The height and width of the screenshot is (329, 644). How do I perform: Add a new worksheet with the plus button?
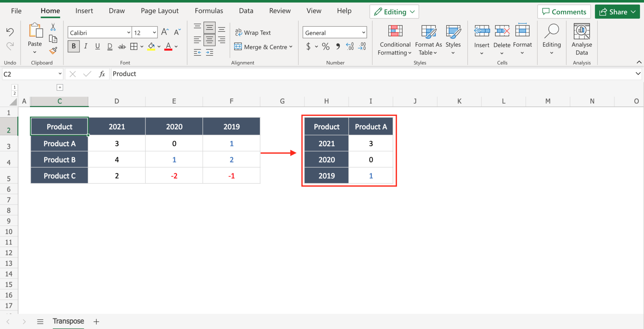tap(96, 321)
